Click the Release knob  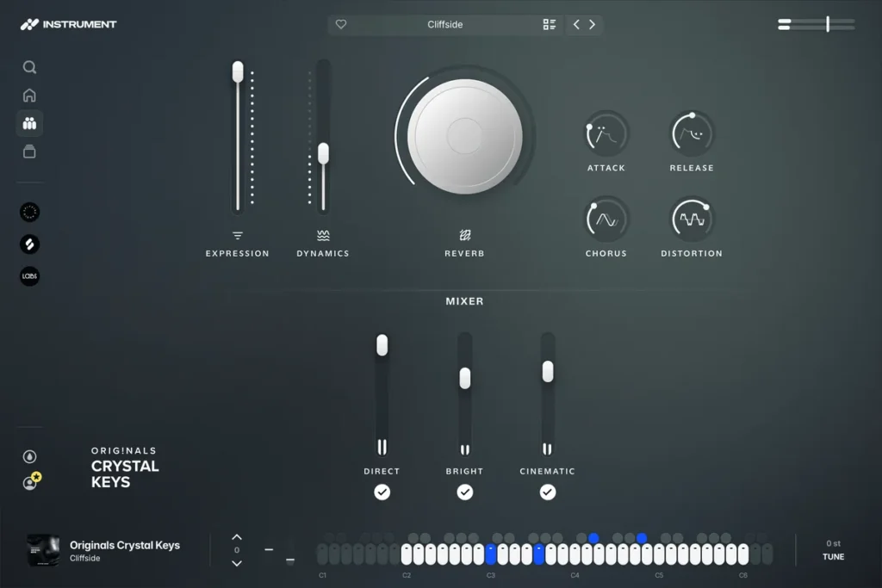(692, 133)
